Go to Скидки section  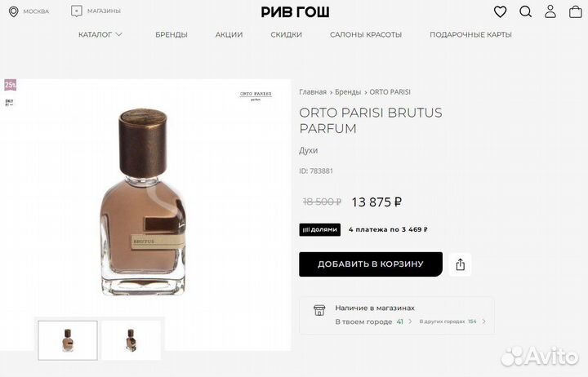(286, 34)
